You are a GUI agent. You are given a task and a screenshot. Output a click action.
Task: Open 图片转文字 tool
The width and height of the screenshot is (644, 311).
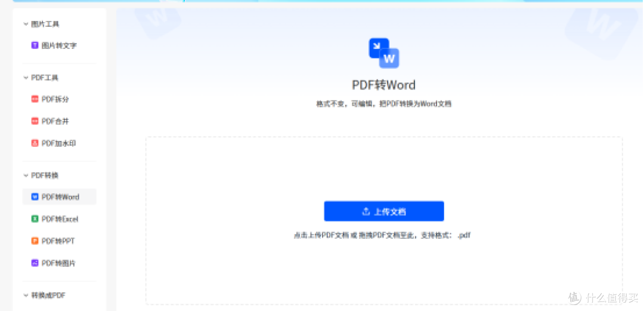[x=60, y=45]
